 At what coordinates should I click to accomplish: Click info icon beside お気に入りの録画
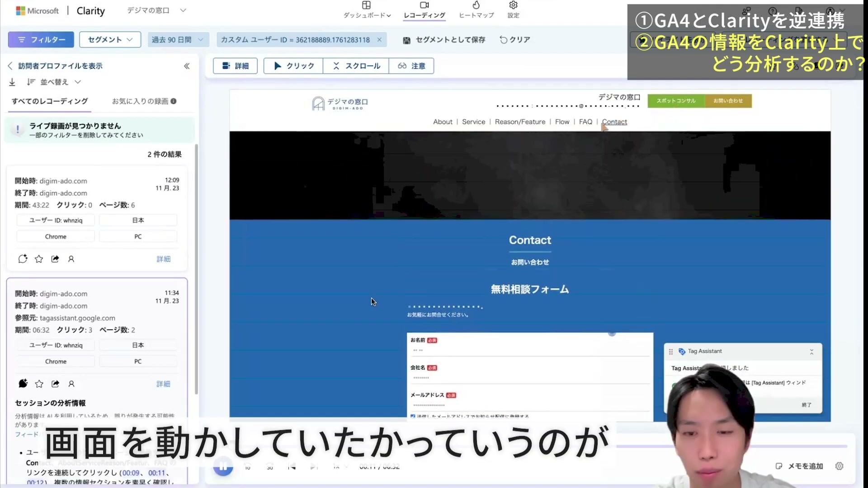click(x=174, y=101)
